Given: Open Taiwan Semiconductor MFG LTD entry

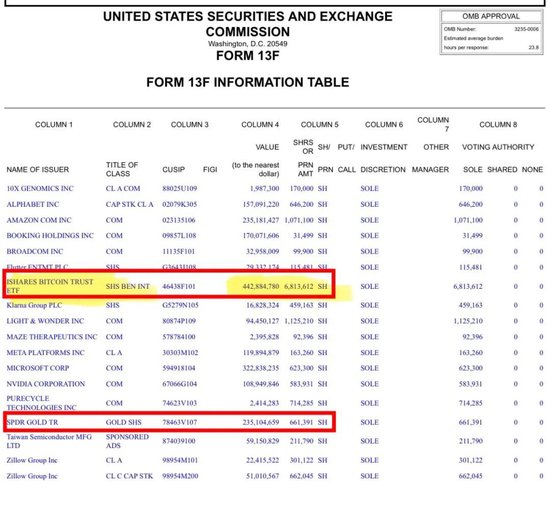Looking at the screenshot, I should tap(49, 441).
